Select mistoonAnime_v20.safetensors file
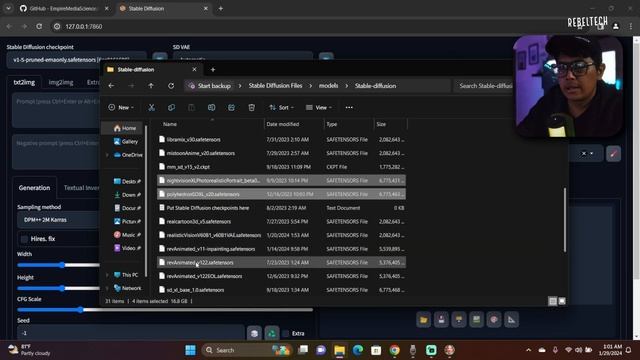This screenshot has width=640, height=360. 282,153
